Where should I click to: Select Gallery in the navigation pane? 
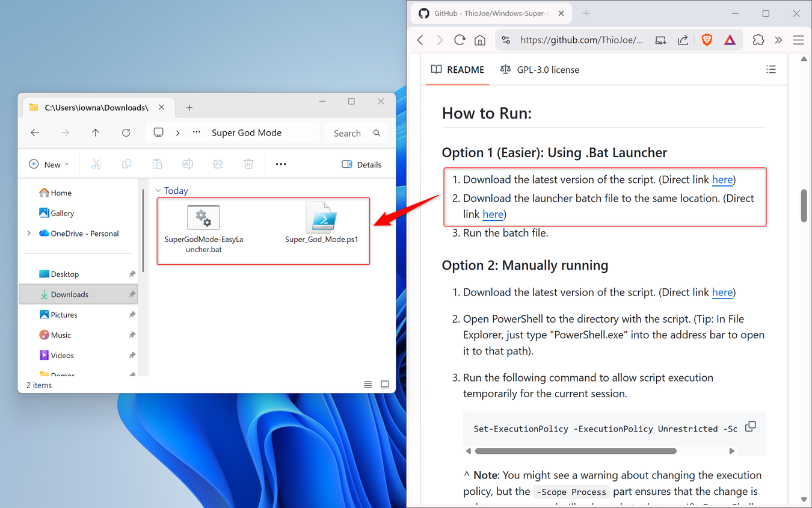click(56, 213)
